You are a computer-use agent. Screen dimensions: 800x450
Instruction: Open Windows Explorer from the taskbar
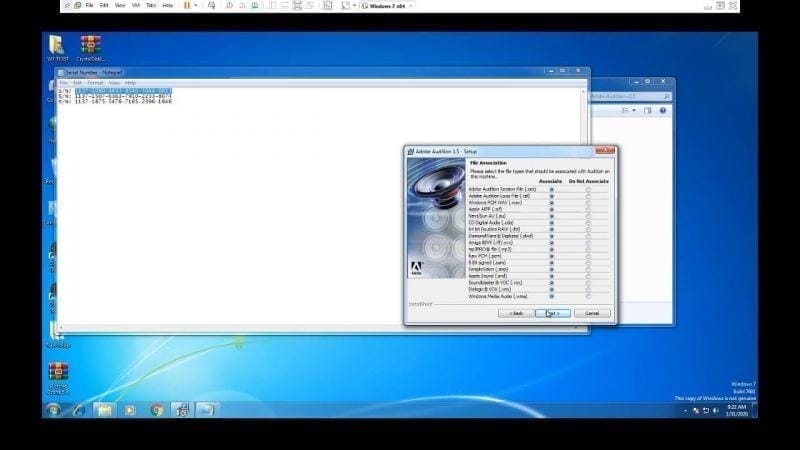coord(105,410)
